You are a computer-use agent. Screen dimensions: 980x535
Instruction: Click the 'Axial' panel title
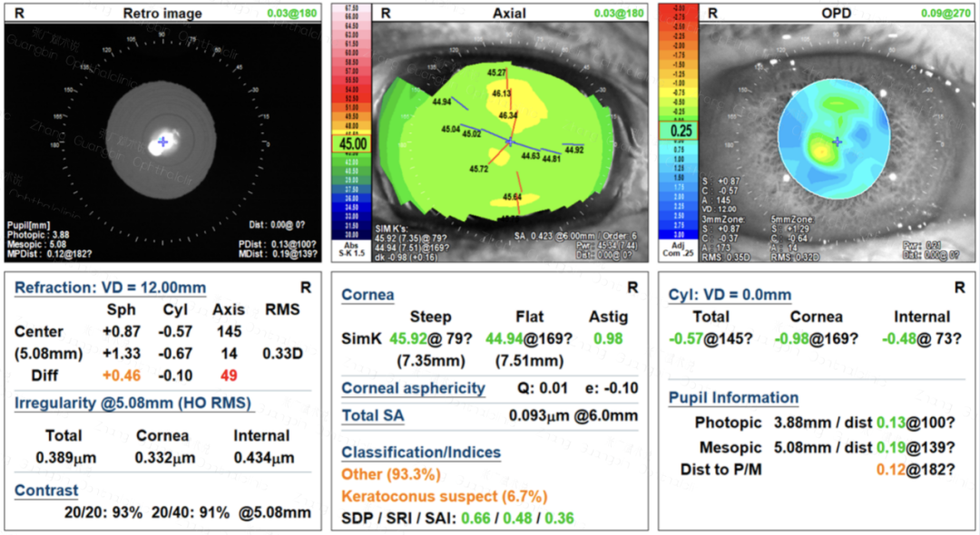(509, 13)
